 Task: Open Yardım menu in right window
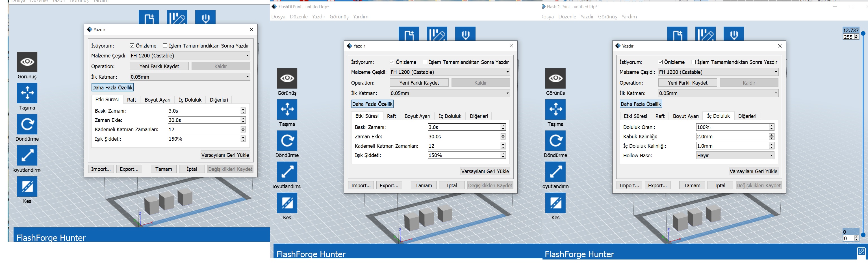click(629, 16)
